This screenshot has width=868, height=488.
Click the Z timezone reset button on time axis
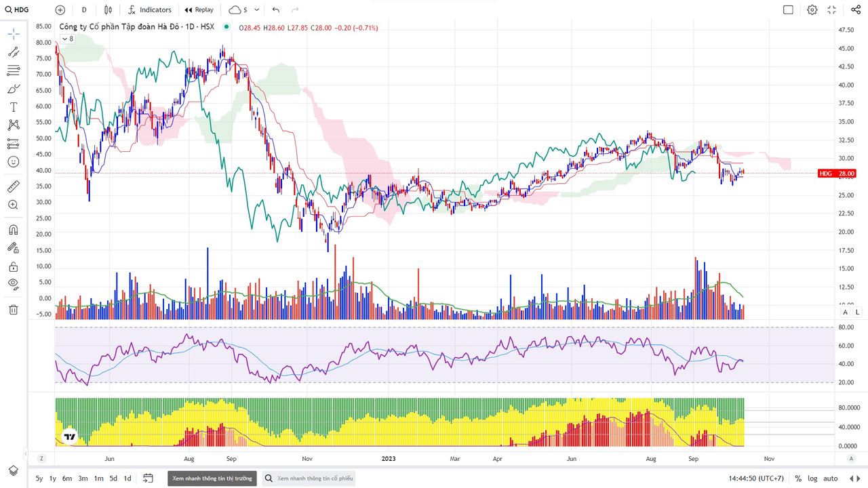coord(41,459)
